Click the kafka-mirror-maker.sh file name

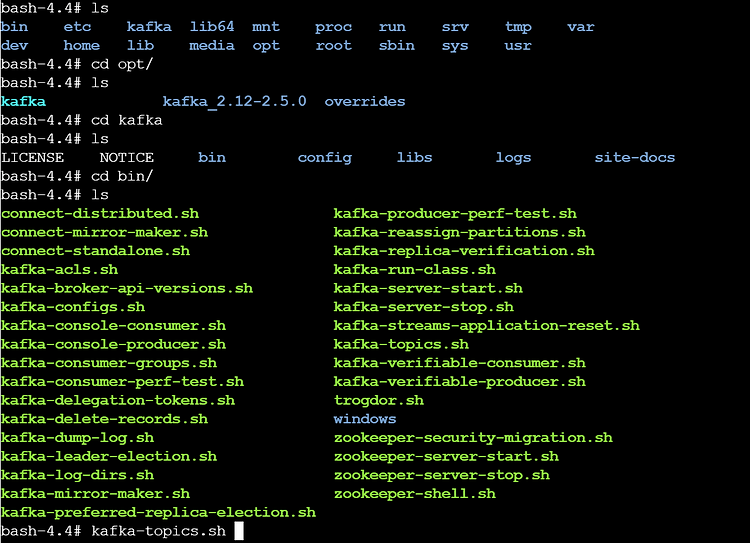click(95, 493)
